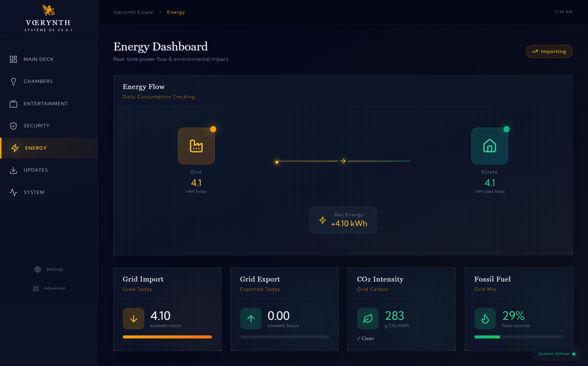Go to the Chambers section
The height and width of the screenshot is (366, 588).
pyautogui.click(x=38, y=81)
